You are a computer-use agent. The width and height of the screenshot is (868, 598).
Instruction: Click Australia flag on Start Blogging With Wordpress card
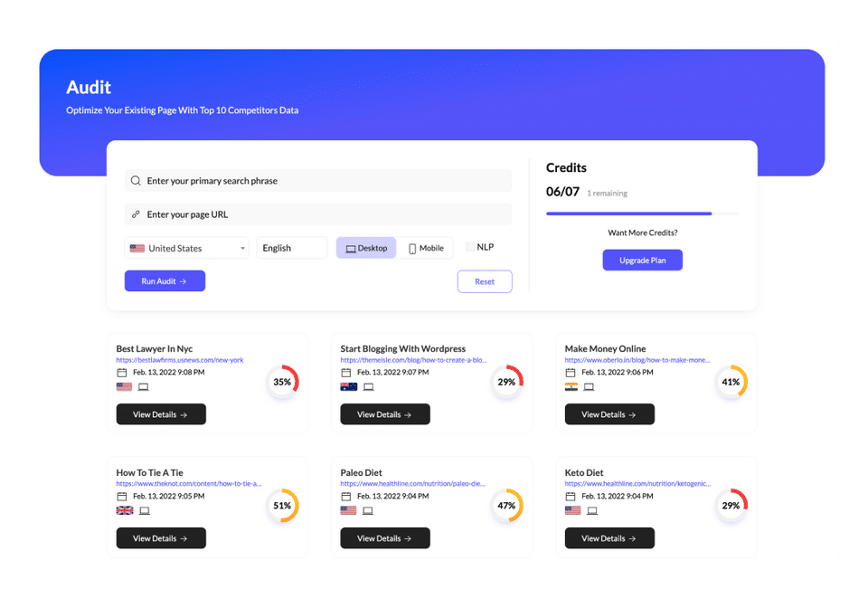coord(349,386)
